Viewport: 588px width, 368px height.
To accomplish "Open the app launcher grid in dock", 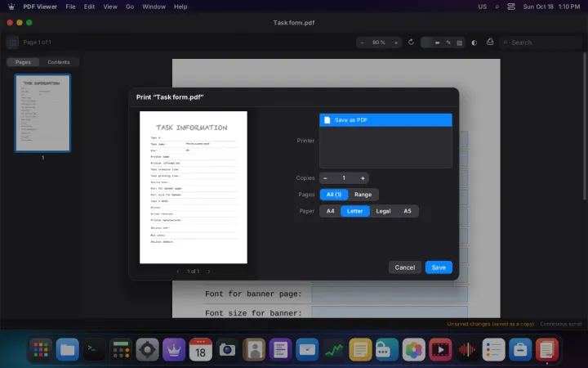I will click(41, 350).
